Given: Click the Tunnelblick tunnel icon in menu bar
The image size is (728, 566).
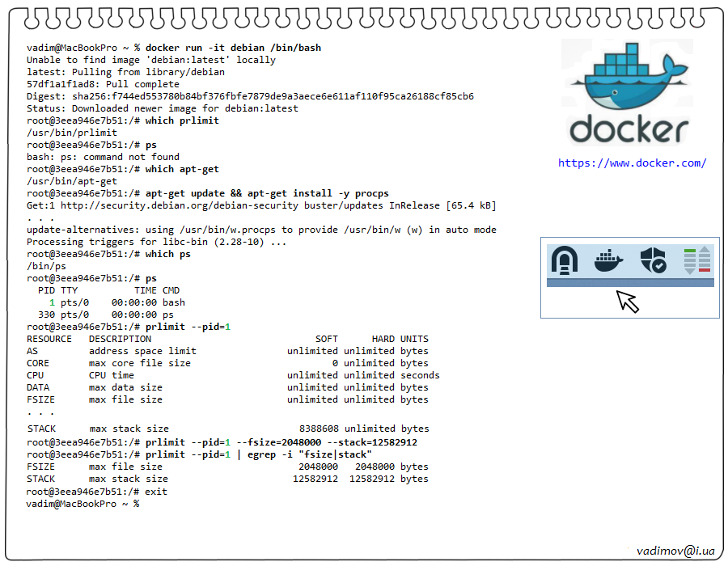Looking at the screenshot, I should click(x=564, y=260).
